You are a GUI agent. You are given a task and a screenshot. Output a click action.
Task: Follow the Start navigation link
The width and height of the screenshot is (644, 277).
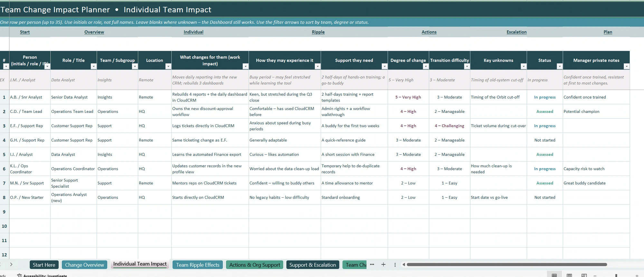[x=25, y=32]
